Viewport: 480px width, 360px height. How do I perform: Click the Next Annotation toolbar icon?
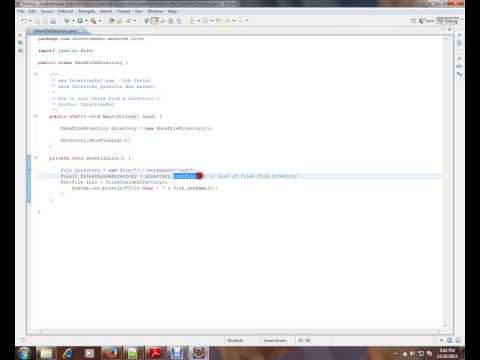(x=193, y=21)
